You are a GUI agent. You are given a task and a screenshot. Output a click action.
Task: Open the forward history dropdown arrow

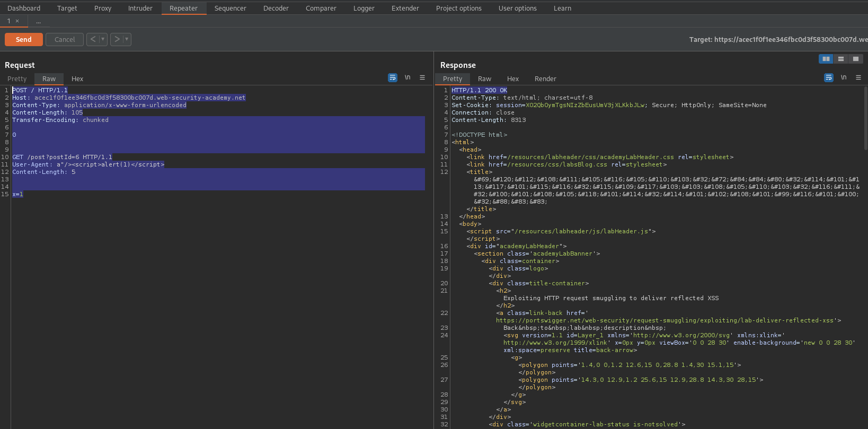[127, 39]
